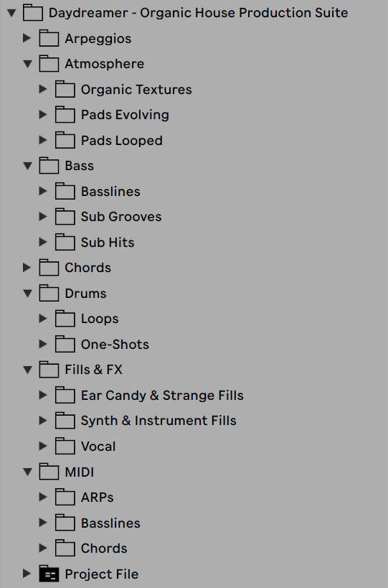Click the Daydreamer root folder icon
The height and width of the screenshot is (588, 388).
point(32,13)
